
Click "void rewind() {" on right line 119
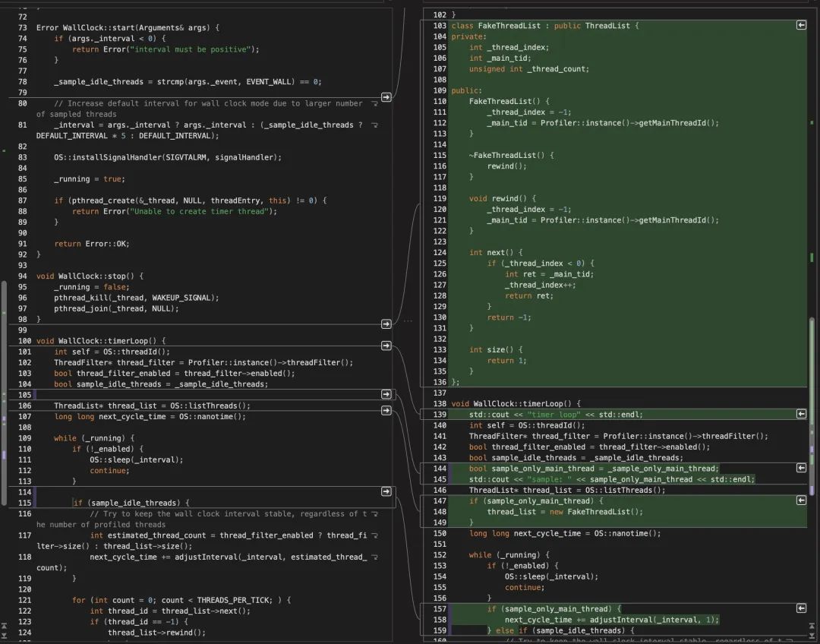pos(502,199)
